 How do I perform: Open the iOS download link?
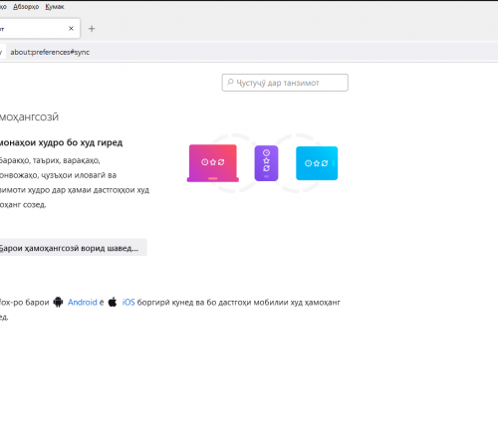(128, 303)
